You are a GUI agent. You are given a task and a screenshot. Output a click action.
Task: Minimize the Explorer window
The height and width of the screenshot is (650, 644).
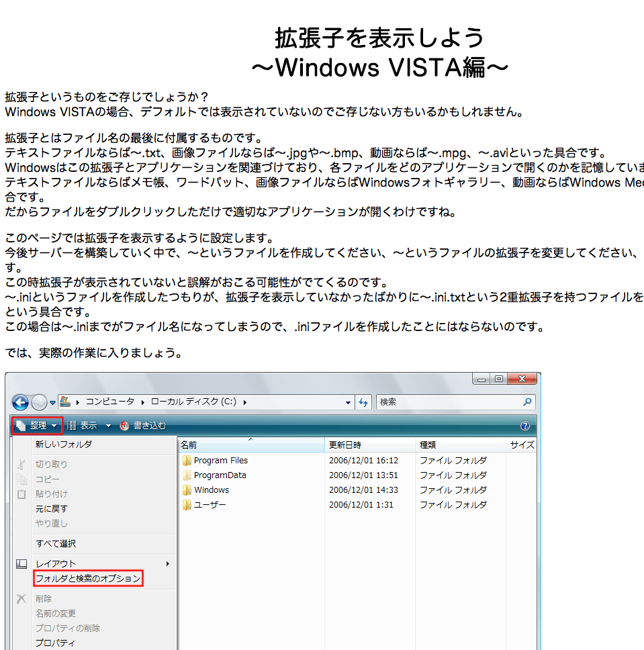pos(481,379)
